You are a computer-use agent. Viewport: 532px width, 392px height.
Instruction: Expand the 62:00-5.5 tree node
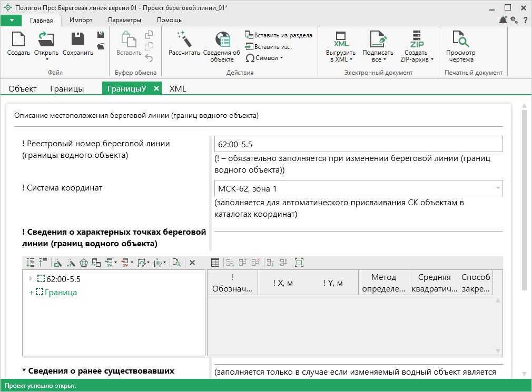31,278
